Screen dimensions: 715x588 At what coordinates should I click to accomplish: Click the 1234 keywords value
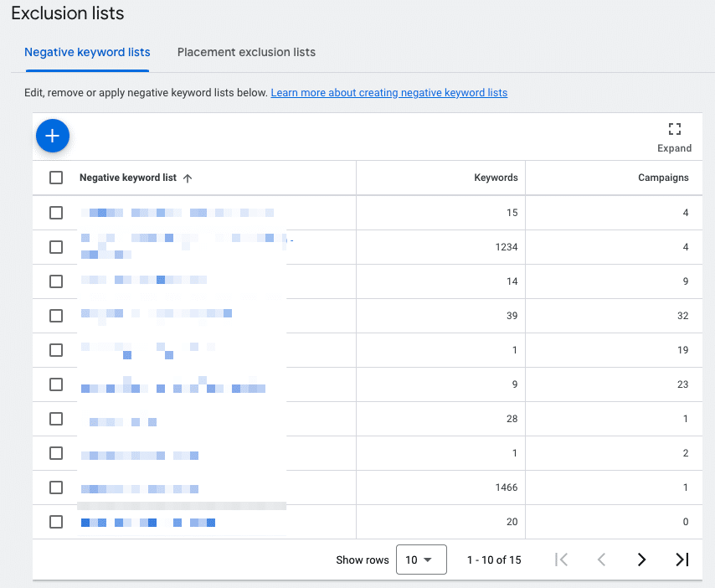click(507, 247)
